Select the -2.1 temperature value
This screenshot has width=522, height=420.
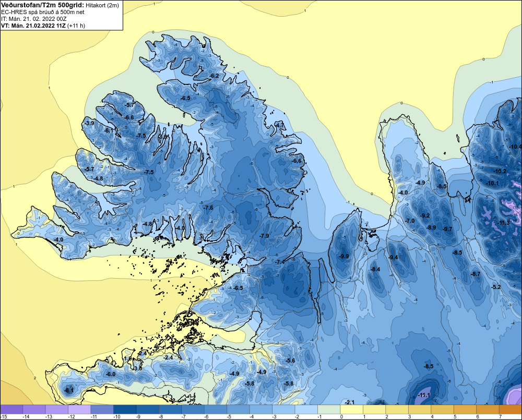[349, 402]
